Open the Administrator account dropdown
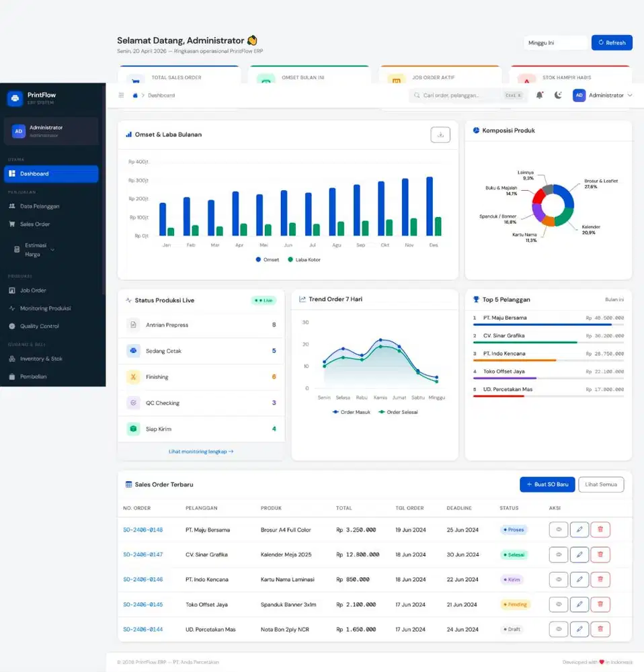The height and width of the screenshot is (672, 644). tap(602, 95)
